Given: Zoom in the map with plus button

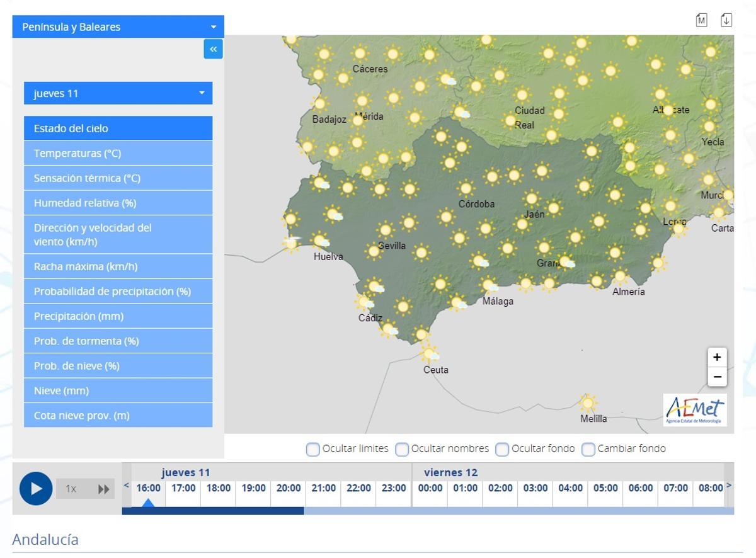Looking at the screenshot, I should click(717, 357).
